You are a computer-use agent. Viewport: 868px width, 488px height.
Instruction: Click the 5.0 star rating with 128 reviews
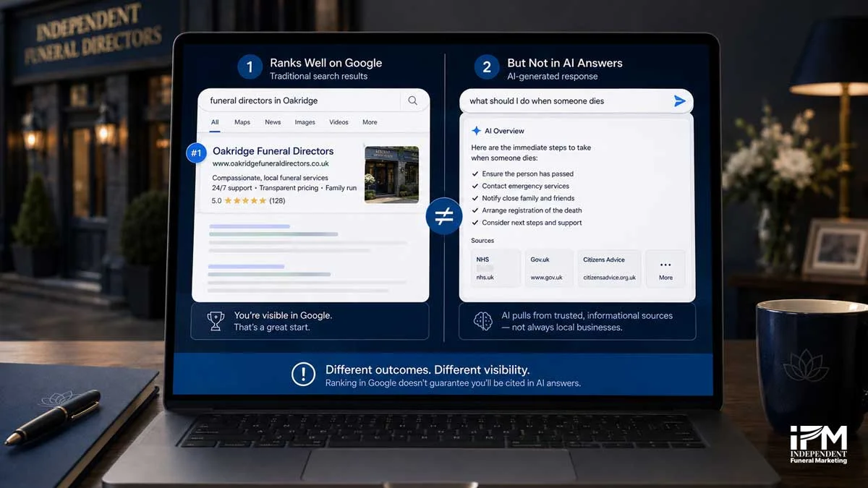pos(248,201)
